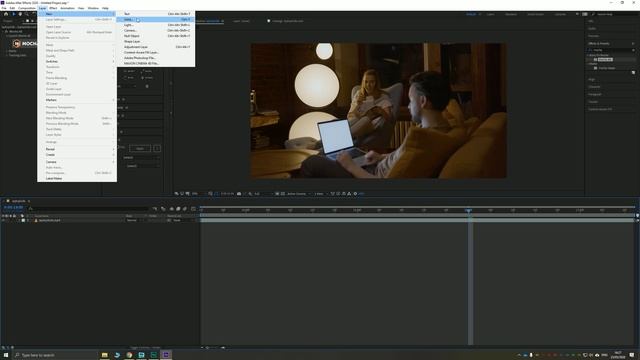
Task: Click the Fast Previews icon
Action: click(x=338, y=193)
